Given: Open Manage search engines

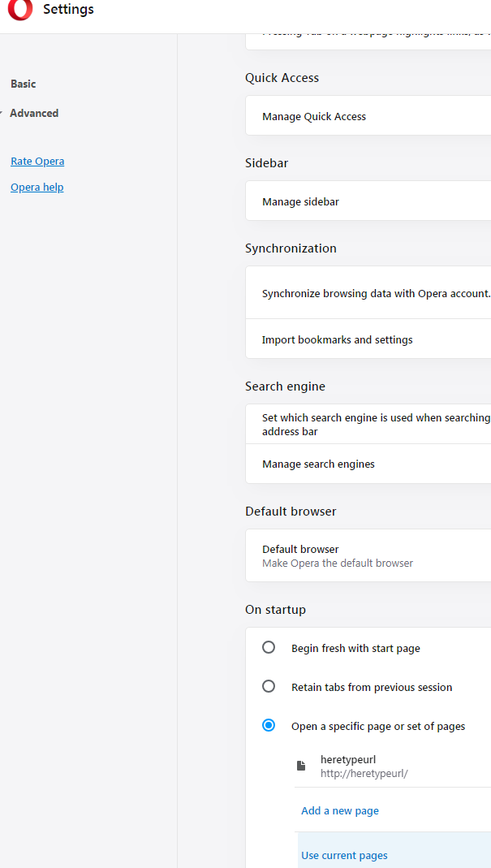Looking at the screenshot, I should [368, 464].
